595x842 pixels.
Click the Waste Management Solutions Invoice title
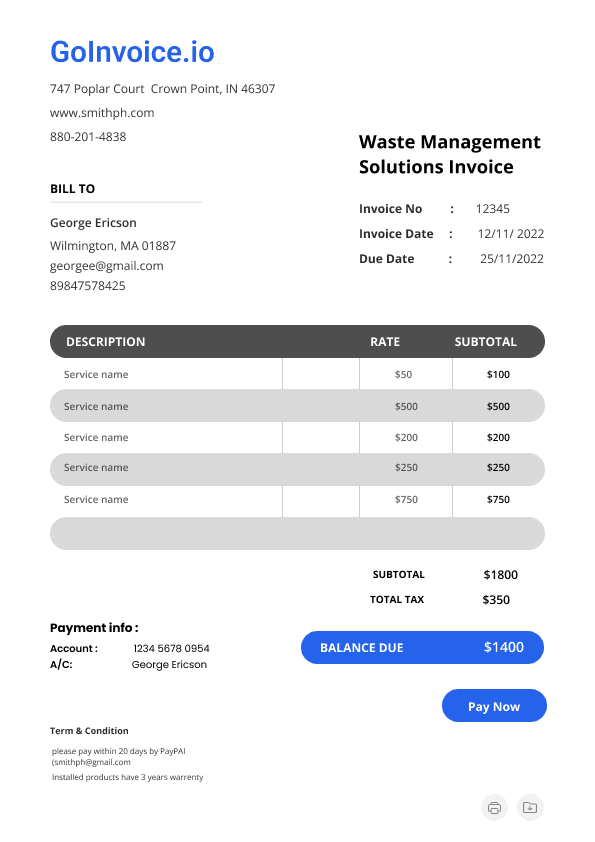(x=449, y=154)
